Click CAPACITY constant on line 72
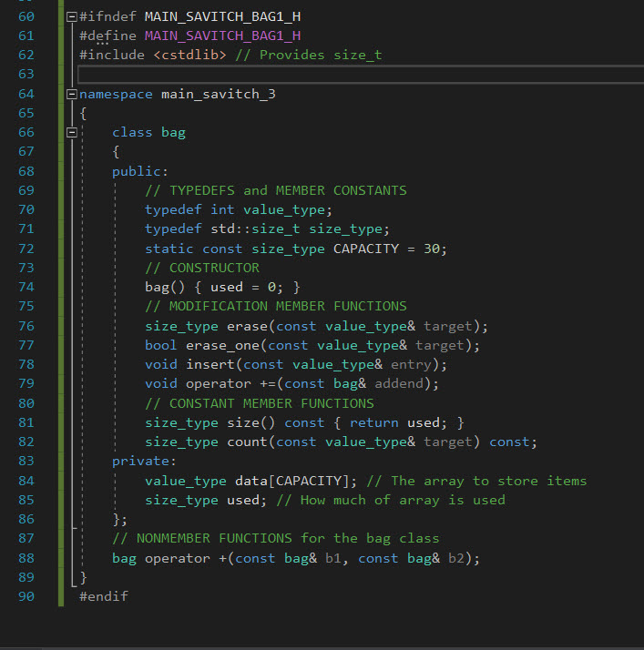Image resolution: width=644 pixels, height=650 pixels. (366, 249)
